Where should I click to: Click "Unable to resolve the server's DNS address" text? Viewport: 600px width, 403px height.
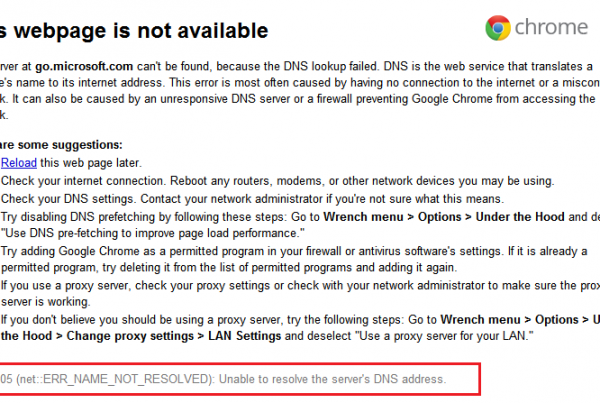pyautogui.click(x=332, y=379)
